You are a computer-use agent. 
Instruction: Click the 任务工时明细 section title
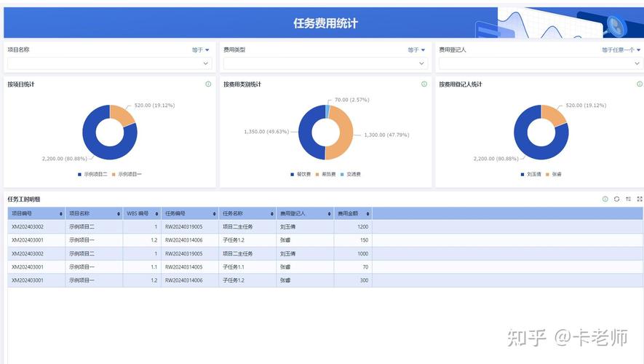tap(24, 199)
